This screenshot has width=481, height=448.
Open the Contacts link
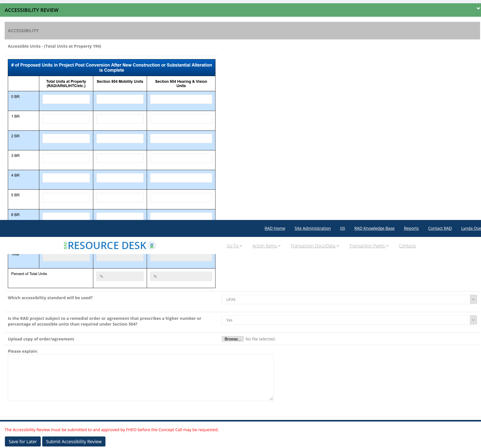(407, 246)
